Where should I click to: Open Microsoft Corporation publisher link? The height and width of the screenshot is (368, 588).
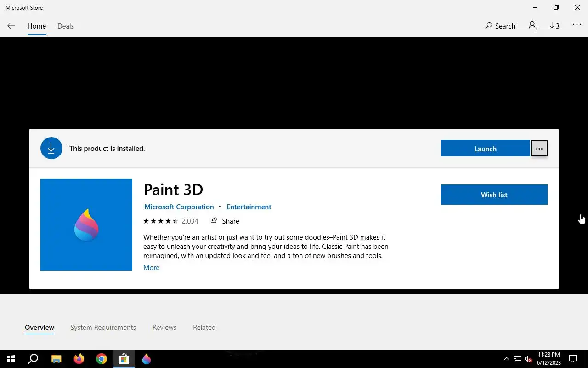(179, 207)
